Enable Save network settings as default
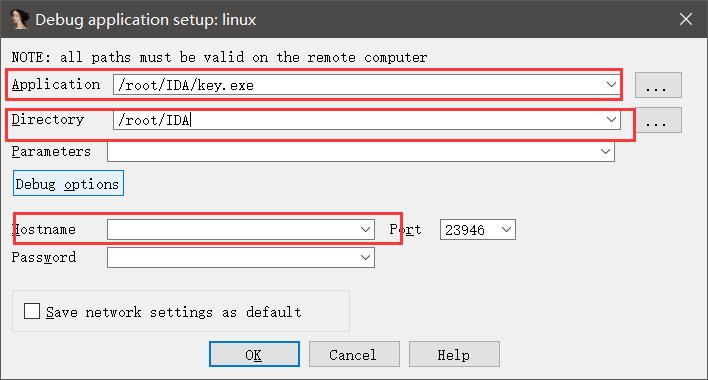Viewport: 708px width, 380px height. [32, 311]
